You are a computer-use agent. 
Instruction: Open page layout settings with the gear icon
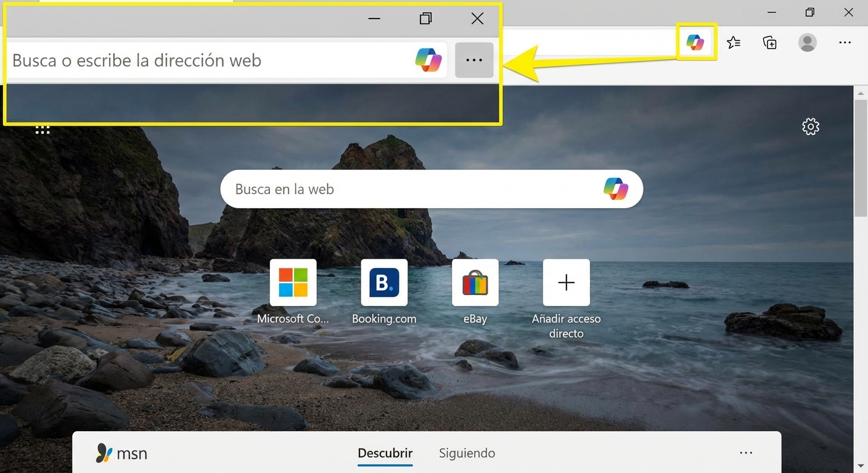pos(810,126)
